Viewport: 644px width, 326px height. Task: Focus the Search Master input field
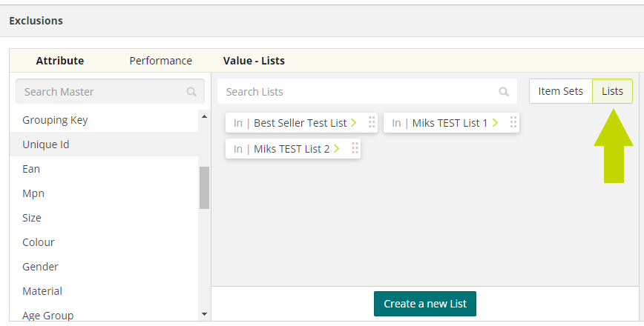110,91
